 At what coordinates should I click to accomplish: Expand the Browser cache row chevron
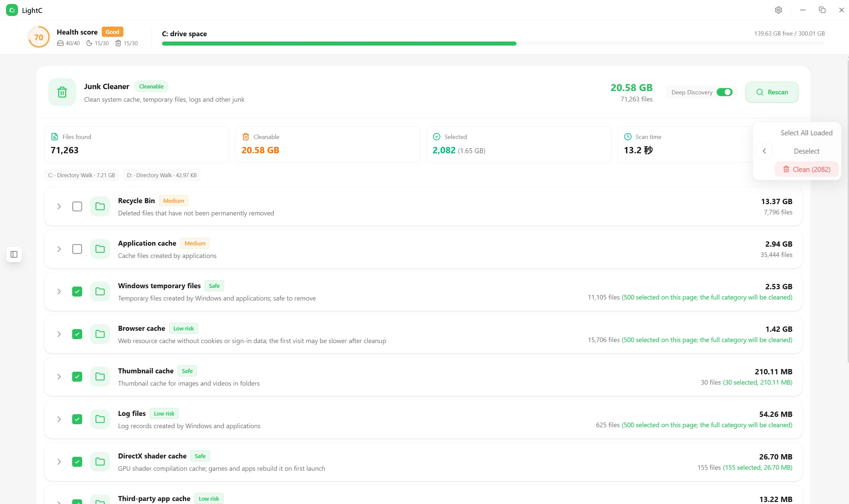coord(59,334)
